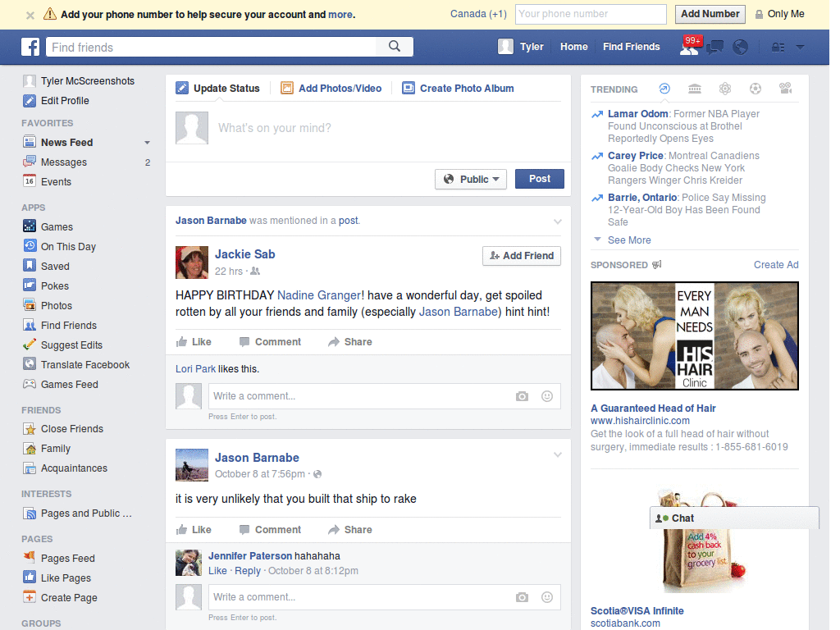840x630 pixels.
Task: Open Create Ad link
Action: pos(776,265)
